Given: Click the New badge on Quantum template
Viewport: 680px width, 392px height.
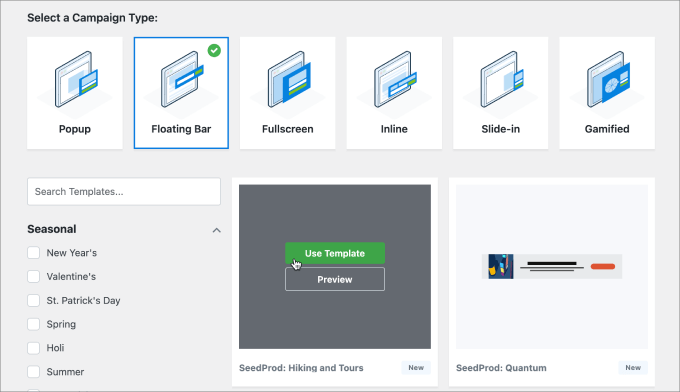Looking at the screenshot, I should click(x=633, y=367).
